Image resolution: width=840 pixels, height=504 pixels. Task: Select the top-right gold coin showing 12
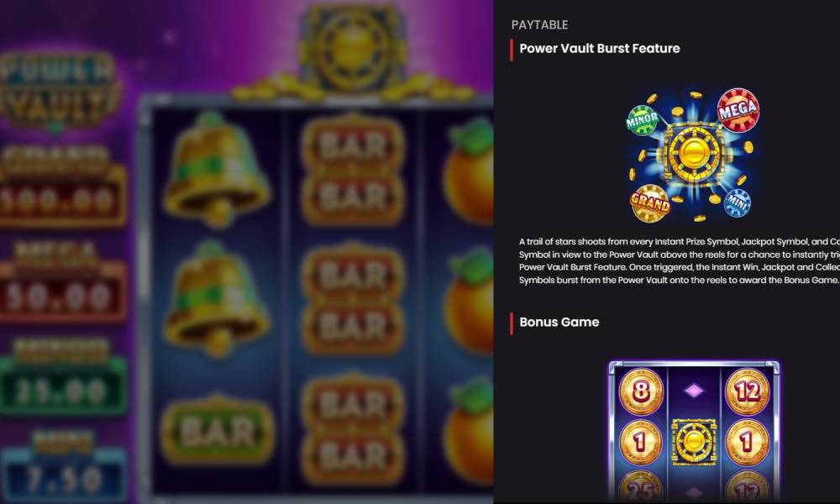pos(747,391)
